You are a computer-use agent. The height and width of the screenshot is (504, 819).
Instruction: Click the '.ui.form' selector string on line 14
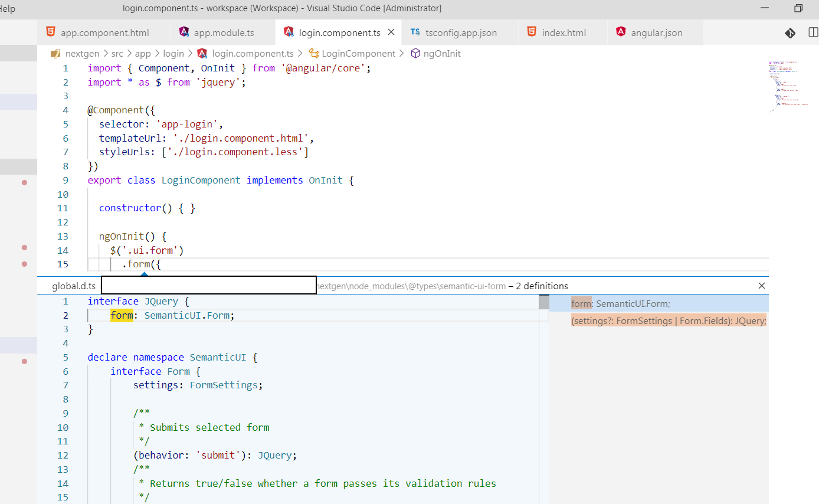click(x=150, y=250)
